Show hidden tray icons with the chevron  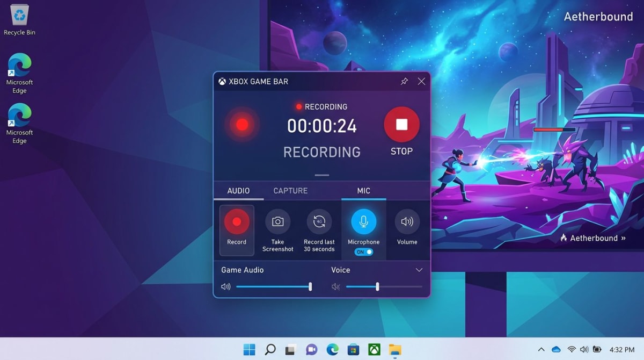pyautogui.click(x=541, y=350)
